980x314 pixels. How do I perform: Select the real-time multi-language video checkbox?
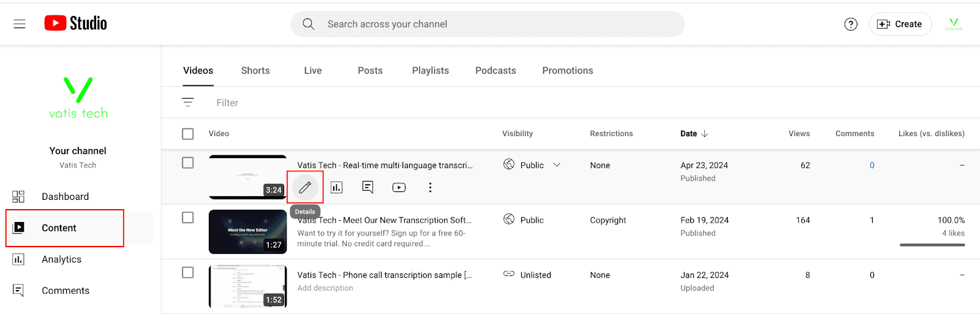pos(188,163)
